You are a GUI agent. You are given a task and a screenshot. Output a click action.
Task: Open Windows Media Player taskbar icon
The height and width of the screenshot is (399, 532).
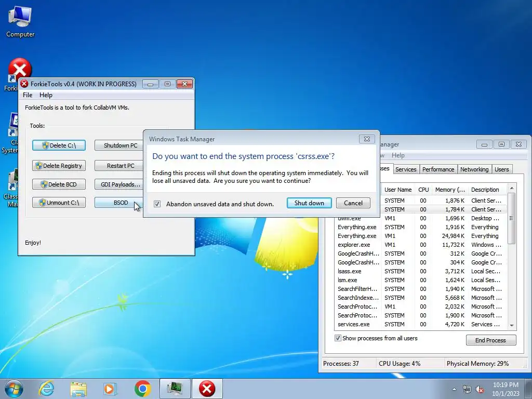pyautogui.click(x=110, y=389)
